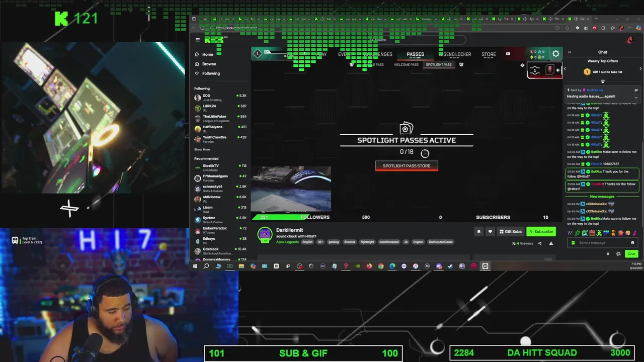This screenshot has width=644, height=362.
Task: Click the 'UndisputedGame' stream tag
Action: point(441,242)
